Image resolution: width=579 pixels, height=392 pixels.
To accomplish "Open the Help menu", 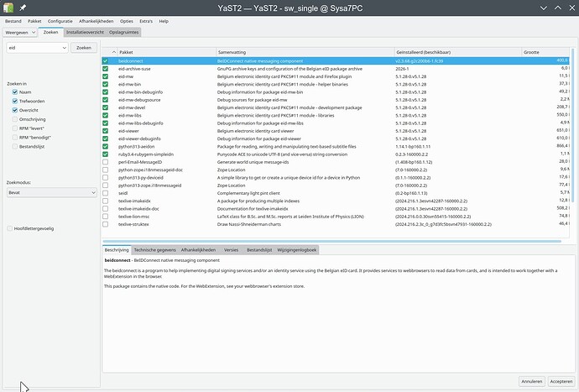I will 164,21.
